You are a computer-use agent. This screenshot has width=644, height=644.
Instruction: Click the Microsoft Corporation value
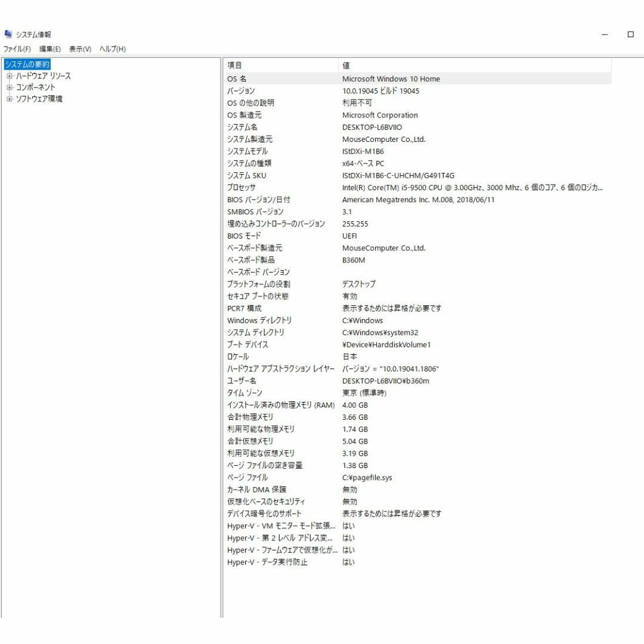[x=380, y=115]
